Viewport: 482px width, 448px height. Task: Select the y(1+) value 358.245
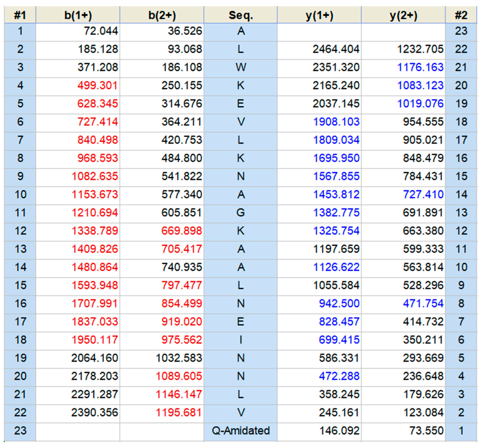click(x=339, y=394)
